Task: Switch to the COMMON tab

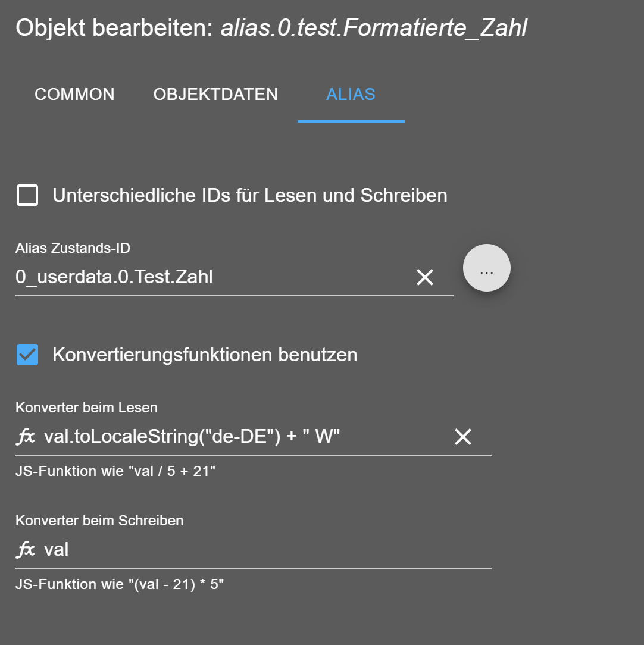Action: tap(74, 94)
